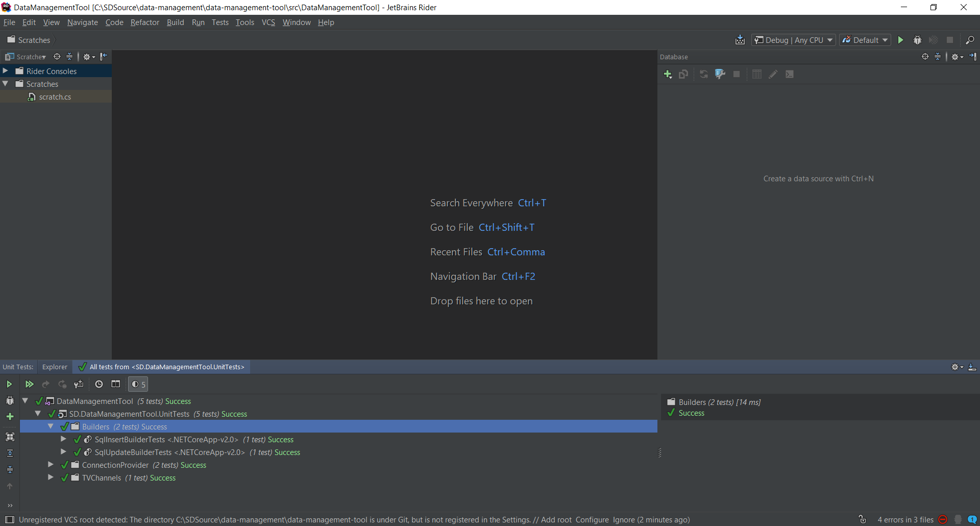The height and width of the screenshot is (526, 980).
Task: Run the Default configuration with the green play button
Action: click(901, 40)
